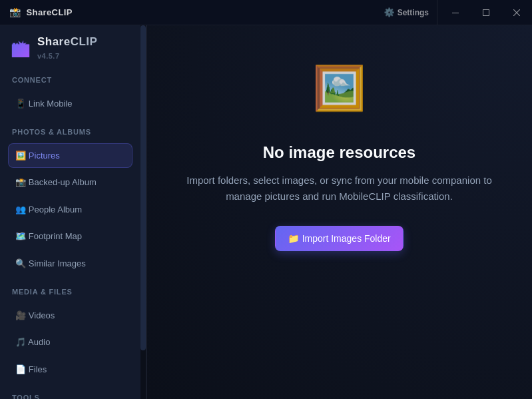The height and width of the screenshot is (399, 532).
Task: Click the Similar Images magnifier icon
Action: (x=21, y=263)
